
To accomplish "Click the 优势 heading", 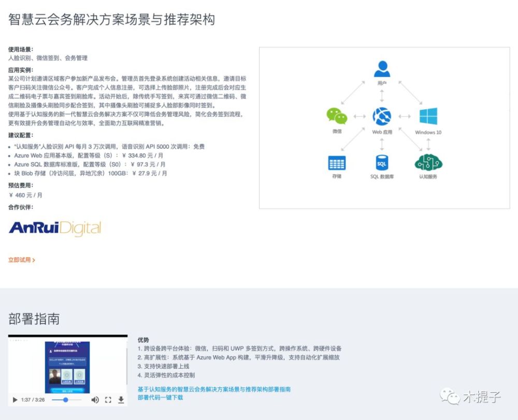I will coord(143,340).
